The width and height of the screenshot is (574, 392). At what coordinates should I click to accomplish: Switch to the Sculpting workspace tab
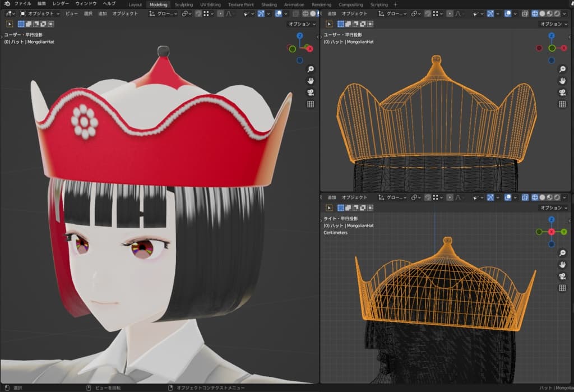[x=183, y=4]
